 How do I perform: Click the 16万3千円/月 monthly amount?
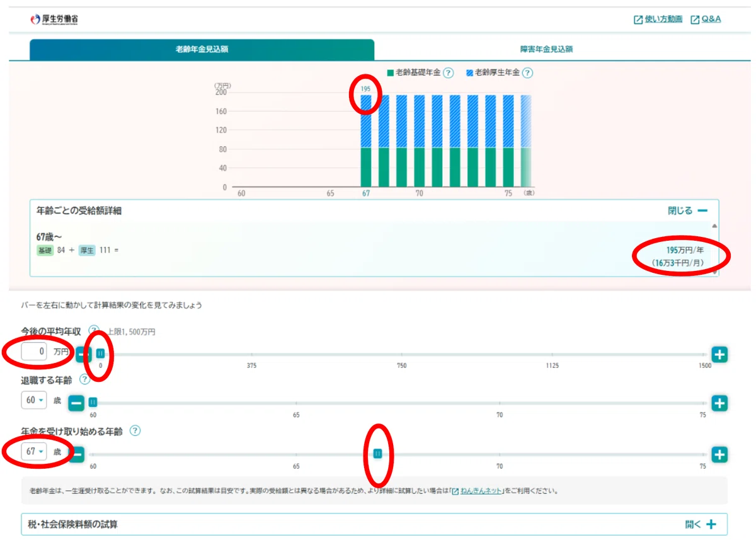(x=679, y=263)
